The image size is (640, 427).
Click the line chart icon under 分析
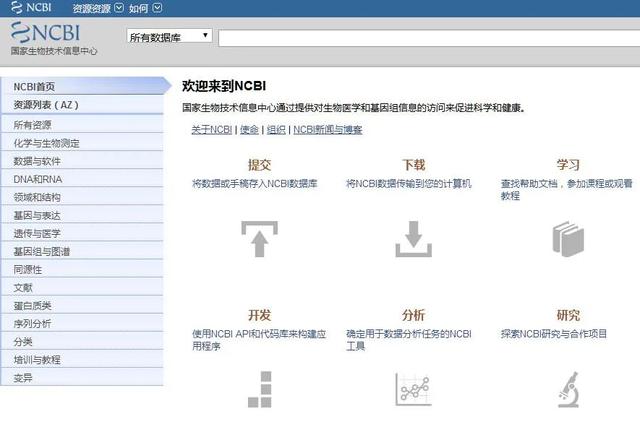[x=413, y=389]
